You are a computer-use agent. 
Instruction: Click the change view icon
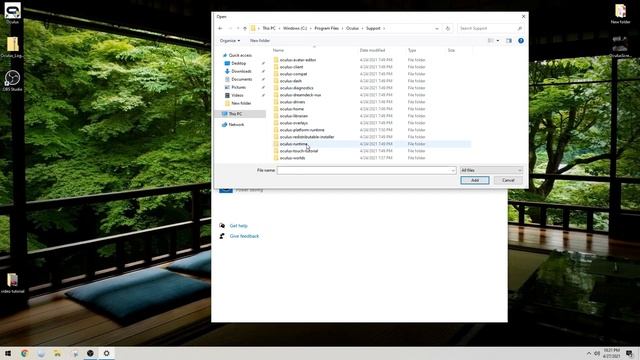[x=491, y=40]
